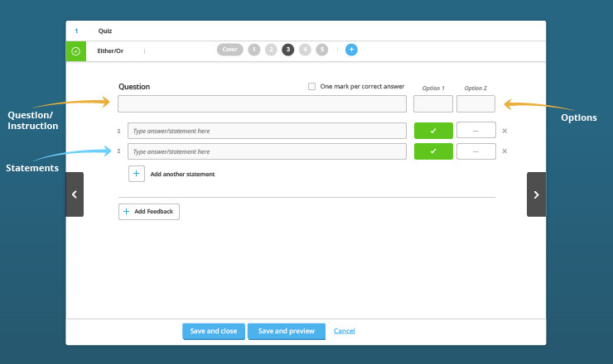Screen dimensions: 613x364
Task: Cancel editing via the Cancel link
Action: tap(345, 331)
